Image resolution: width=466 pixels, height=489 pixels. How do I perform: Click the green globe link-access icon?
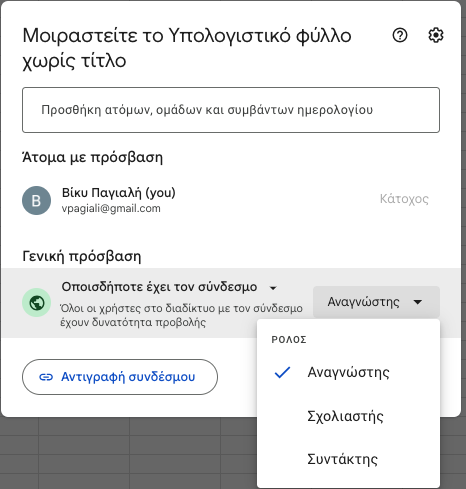click(x=36, y=302)
